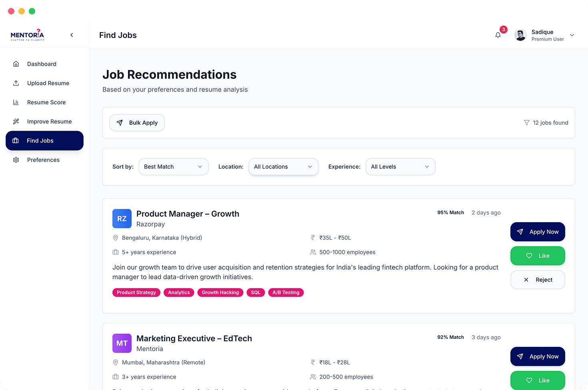
Task: Click the people icon by 200-500 employees
Action: [313, 377]
